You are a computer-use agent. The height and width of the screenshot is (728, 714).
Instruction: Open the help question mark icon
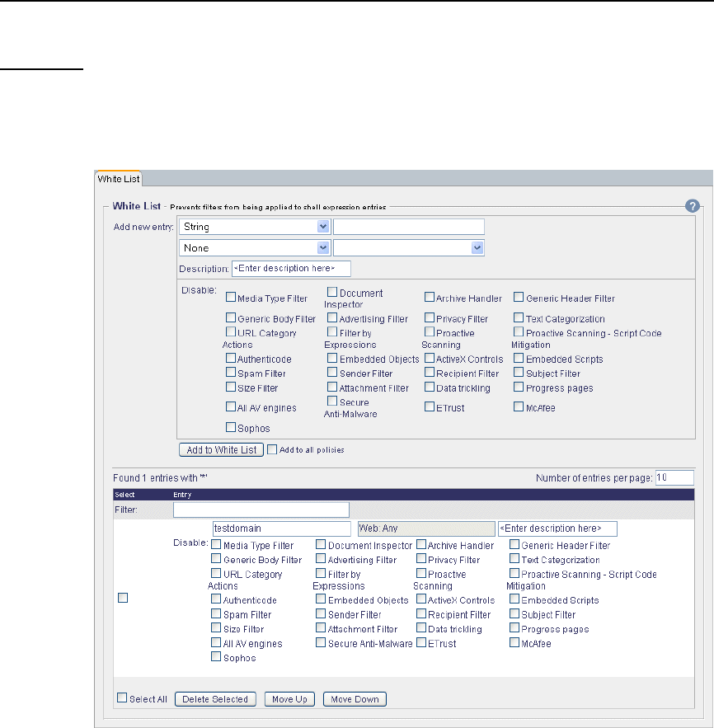click(693, 206)
